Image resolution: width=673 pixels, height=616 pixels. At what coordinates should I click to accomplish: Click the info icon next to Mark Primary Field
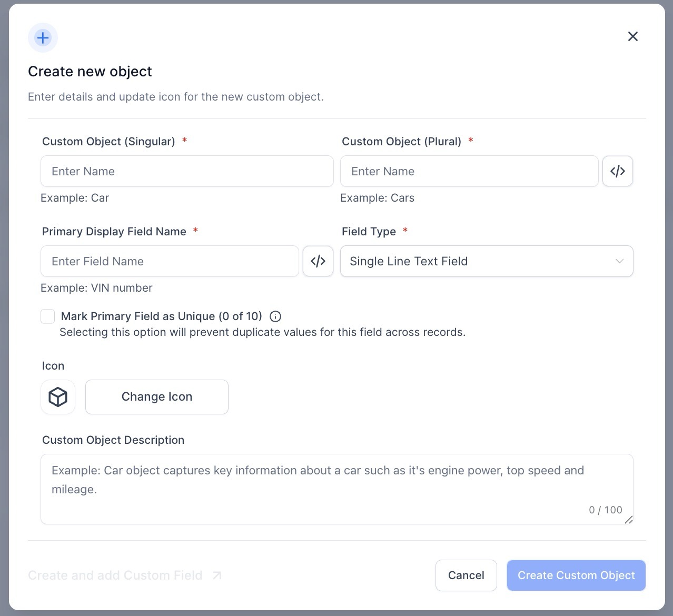[x=275, y=316]
